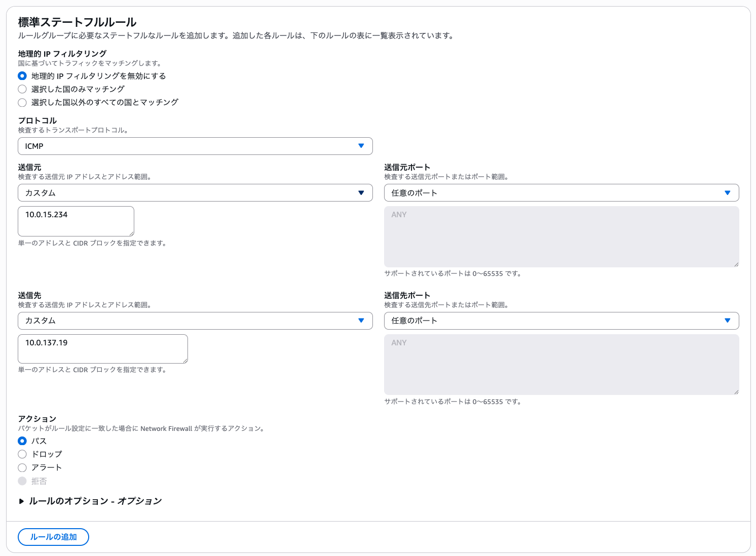Select 選択した国以外のすべての国とマッチング option

[x=22, y=102]
